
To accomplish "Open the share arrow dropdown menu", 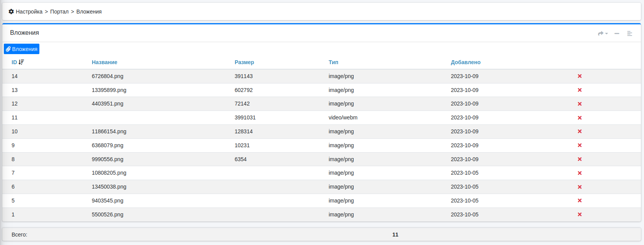I will click(x=602, y=34).
